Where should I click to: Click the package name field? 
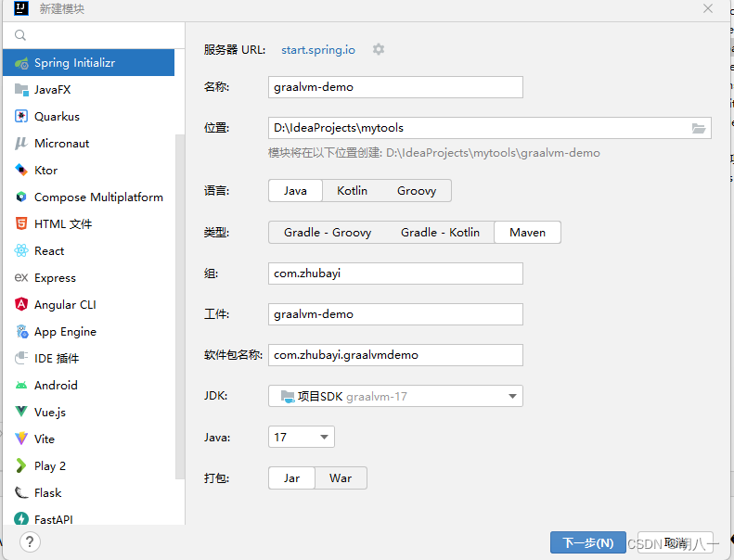pyautogui.click(x=395, y=355)
